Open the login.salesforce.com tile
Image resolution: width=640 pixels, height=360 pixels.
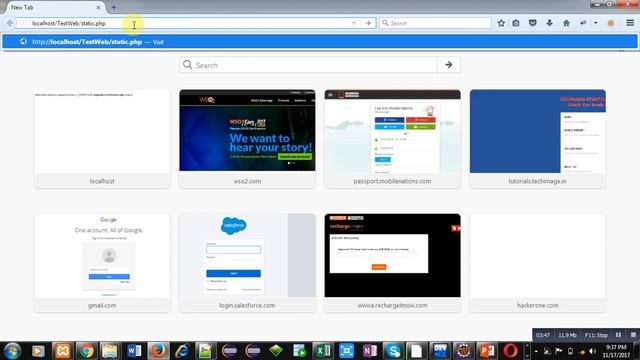(x=247, y=263)
